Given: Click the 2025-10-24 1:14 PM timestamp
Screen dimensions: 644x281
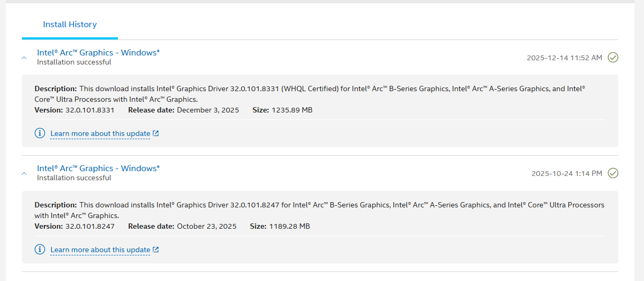Looking at the screenshot, I should point(567,173).
